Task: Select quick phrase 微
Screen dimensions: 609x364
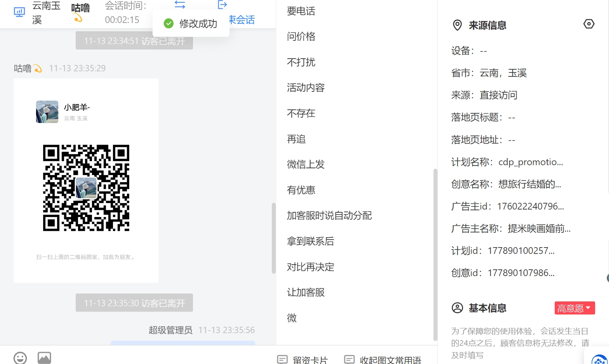Action: pyautogui.click(x=292, y=318)
